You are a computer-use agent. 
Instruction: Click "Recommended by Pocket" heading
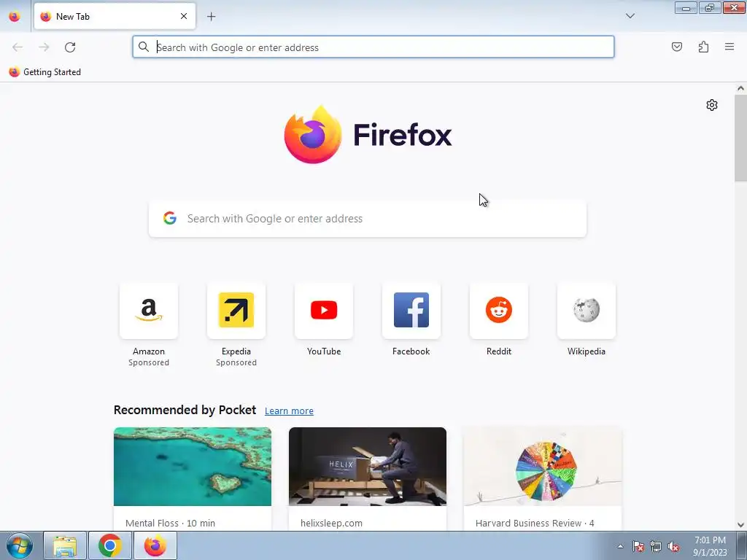(x=185, y=410)
